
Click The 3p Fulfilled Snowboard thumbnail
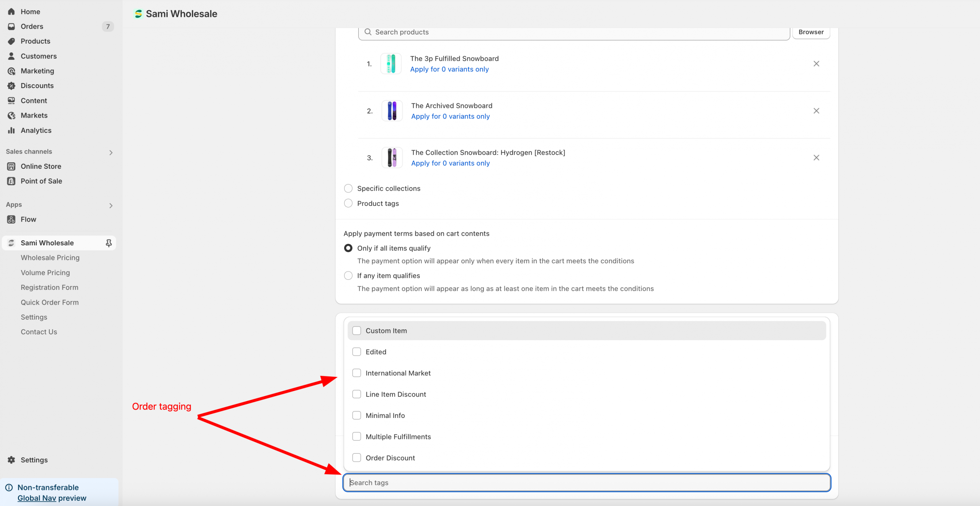coord(391,64)
